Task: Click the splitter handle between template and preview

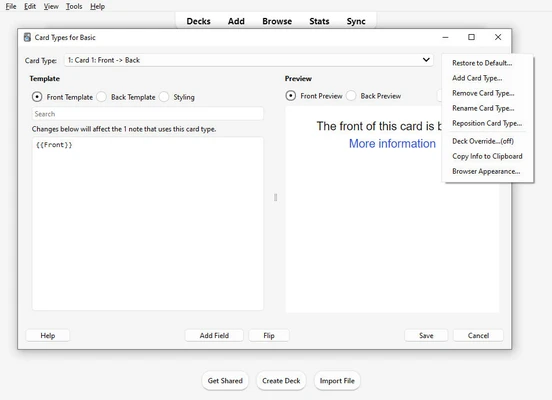Action: tap(275, 198)
